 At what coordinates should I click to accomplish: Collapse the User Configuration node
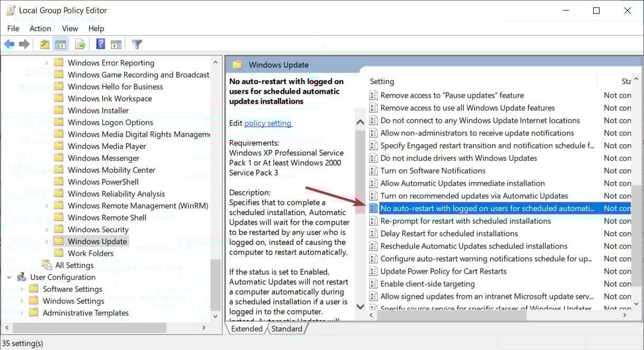(x=9, y=277)
